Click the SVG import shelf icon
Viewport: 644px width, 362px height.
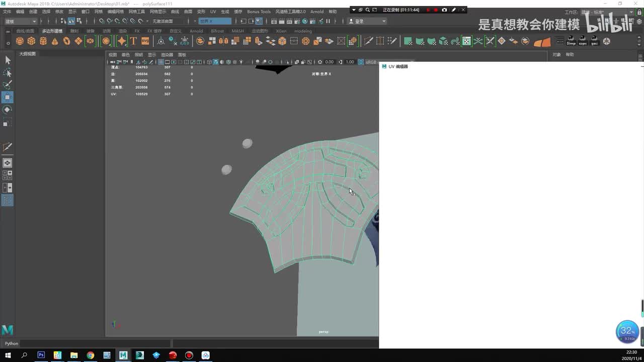(x=145, y=41)
